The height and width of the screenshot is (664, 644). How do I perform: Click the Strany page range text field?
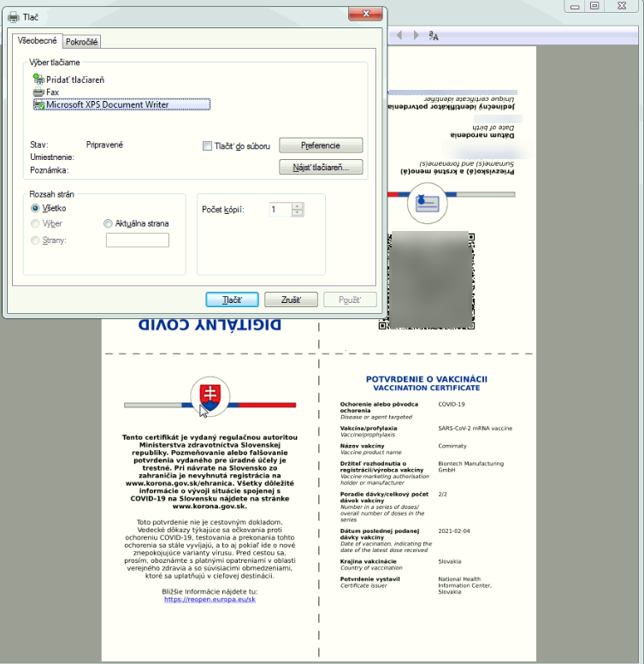pos(138,240)
